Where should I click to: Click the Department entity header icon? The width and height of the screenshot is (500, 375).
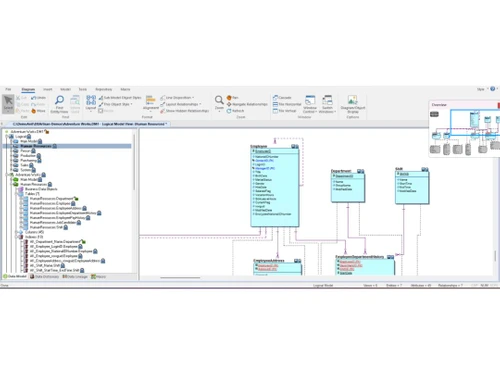(361, 171)
